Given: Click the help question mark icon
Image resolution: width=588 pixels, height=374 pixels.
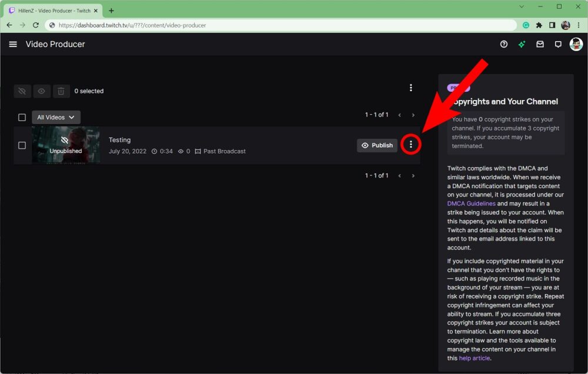Looking at the screenshot, I should [x=503, y=44].
